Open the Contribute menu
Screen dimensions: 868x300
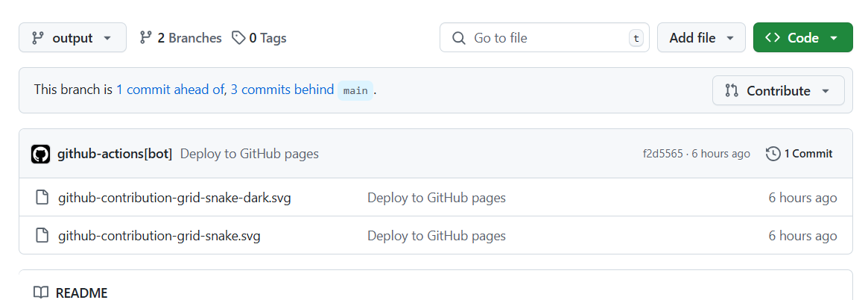coord(779,90)
